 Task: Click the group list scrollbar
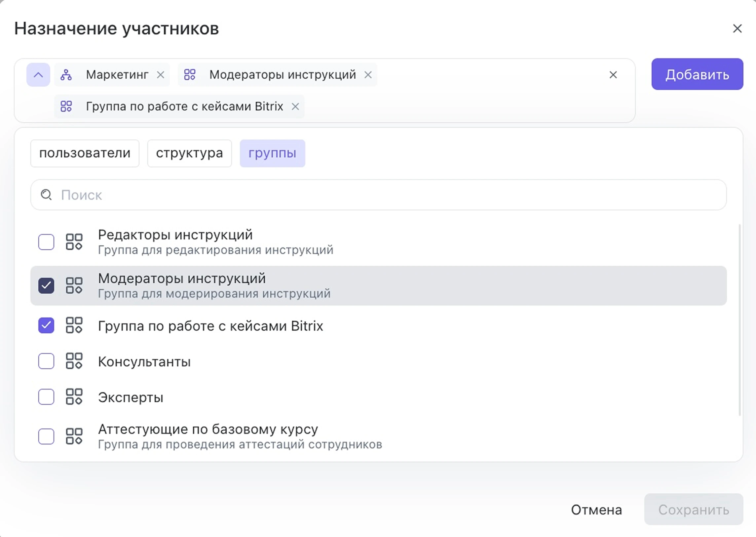pyautogui.click(x=739, y=320)
